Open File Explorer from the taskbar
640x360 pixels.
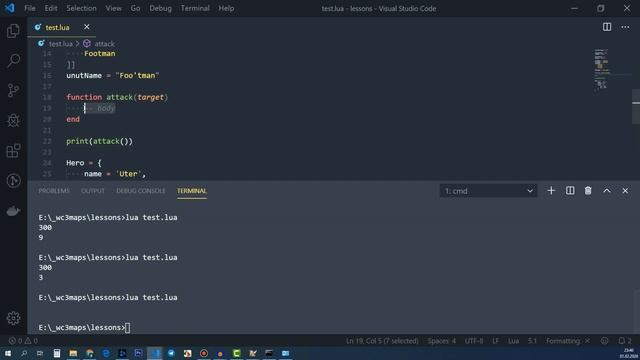(73, 353)
